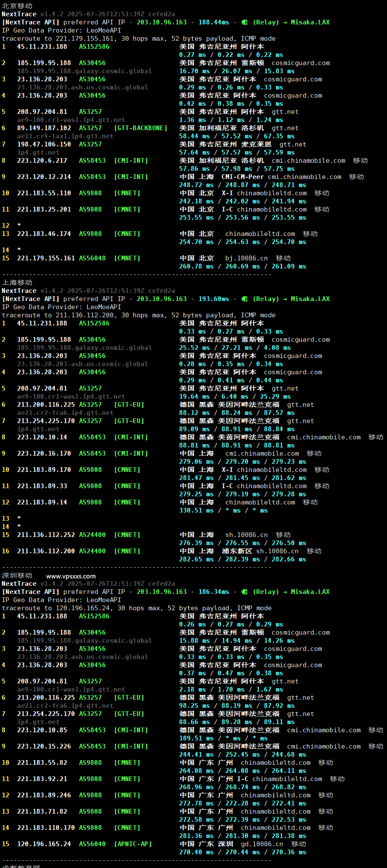Select hop IP 221.183.71.82
This screenshot has height=868, width=387.
click(42, 811)
